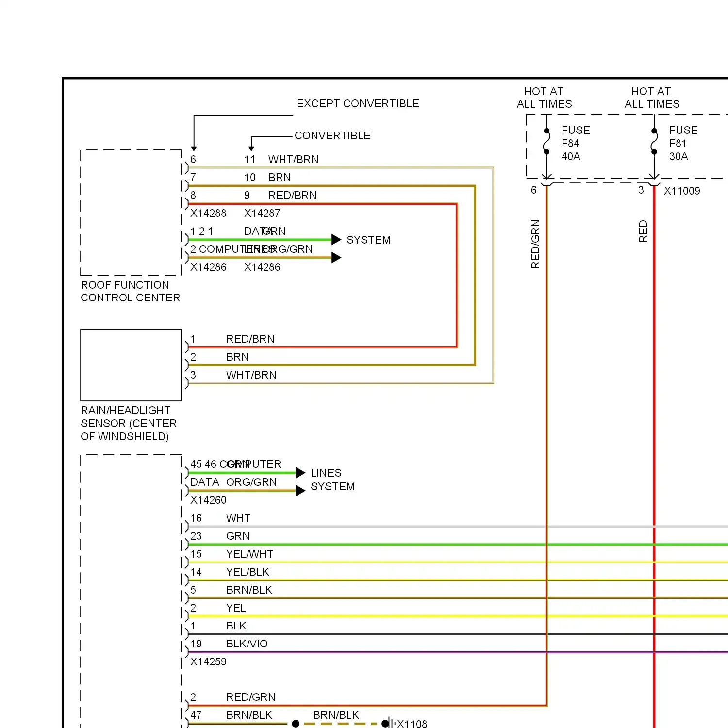The height and width of the screenshot is (728, 728).
Task: Click connector label X14288
Action: pos(208,213)
